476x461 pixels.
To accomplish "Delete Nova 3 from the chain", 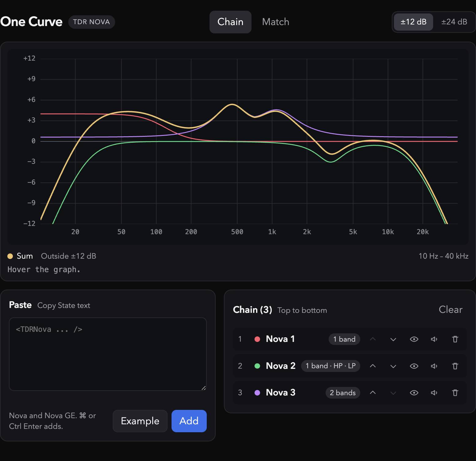I will [455, 393].
